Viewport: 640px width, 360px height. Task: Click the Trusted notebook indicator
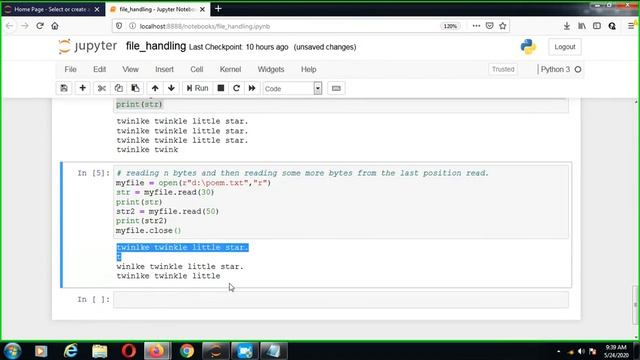(x=503, y=69)
